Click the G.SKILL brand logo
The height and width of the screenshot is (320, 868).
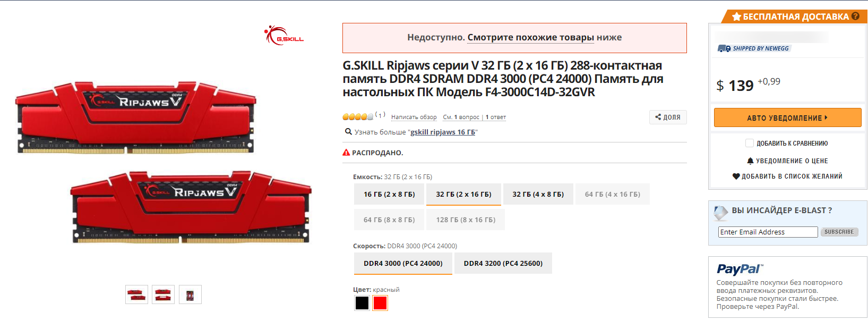click(284, 36)
